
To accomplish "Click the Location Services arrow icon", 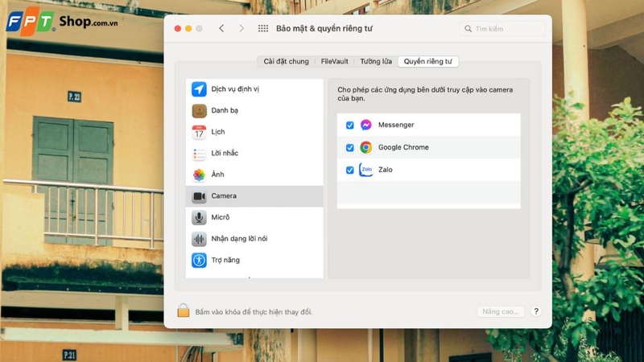I will pyautogui.click(x=199, y=89).
